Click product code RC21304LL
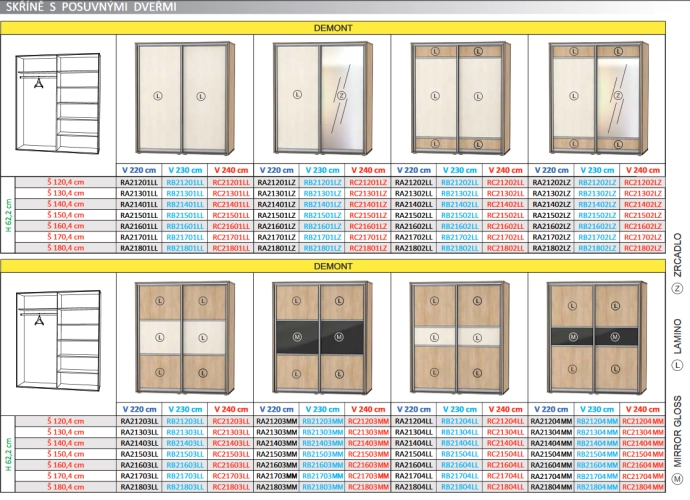 coord(506,432)
